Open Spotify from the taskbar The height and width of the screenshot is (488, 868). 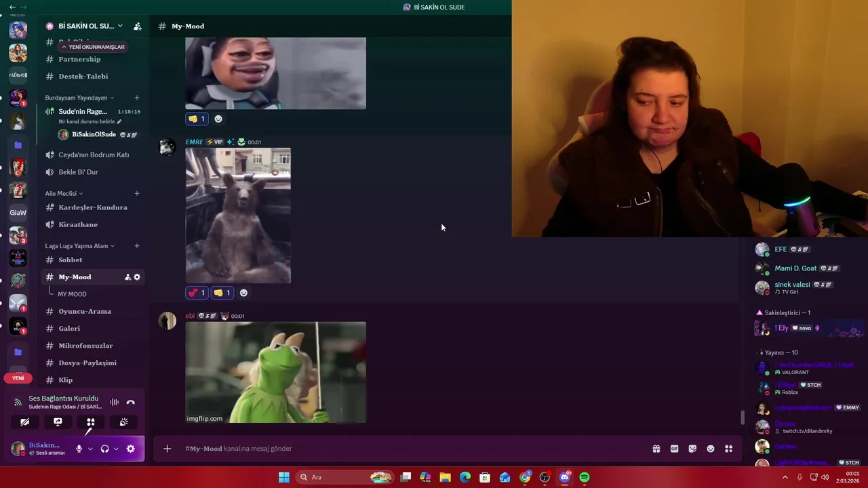pos(585,477)
